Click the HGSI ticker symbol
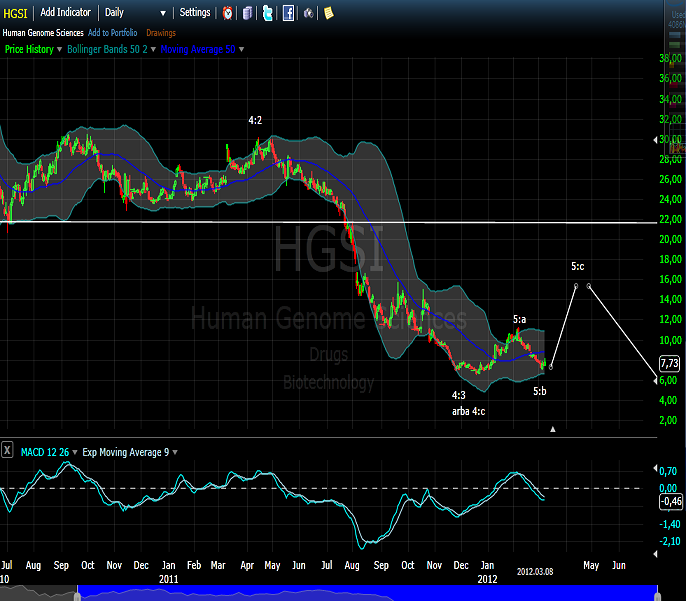Image resolution: width=686 pixels, height=601 pixels. (x=15, y=14)
